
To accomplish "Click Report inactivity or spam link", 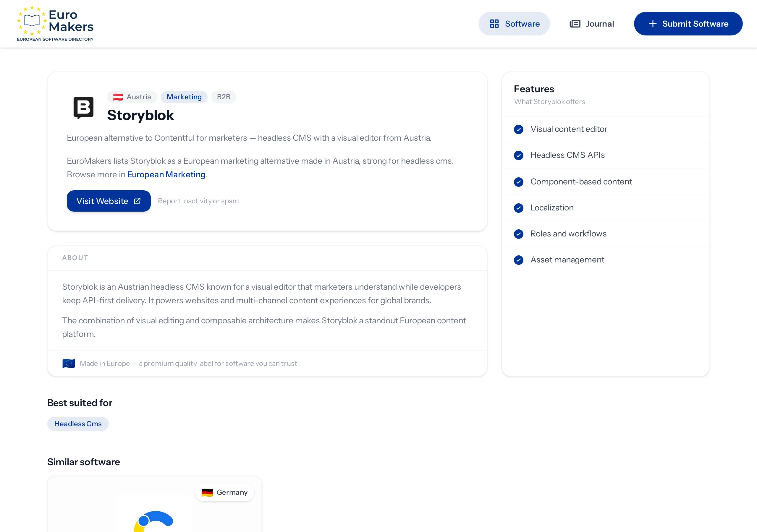I will (x=198, y=201).
